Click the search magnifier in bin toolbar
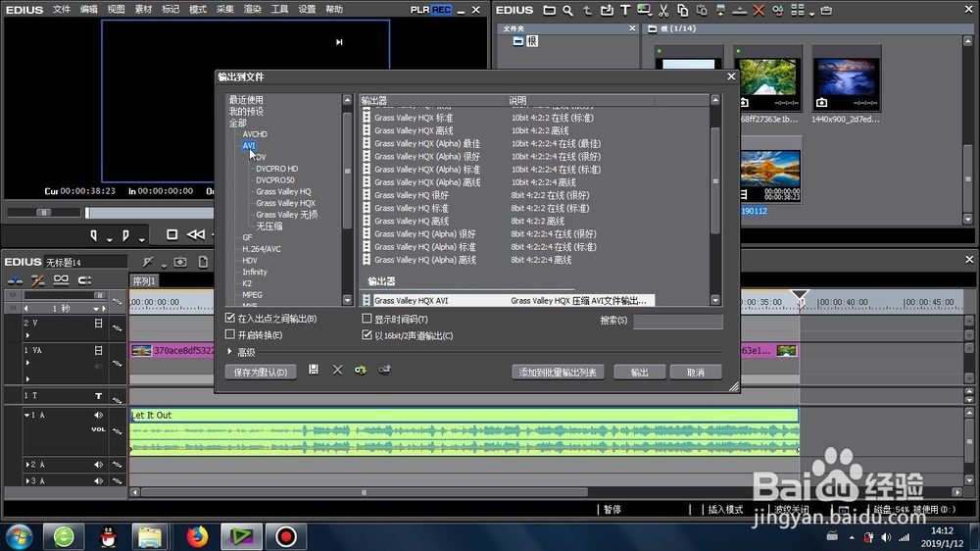Image resolution: width=980 pixels, height=551 pixels. click(x=567, y=10)
